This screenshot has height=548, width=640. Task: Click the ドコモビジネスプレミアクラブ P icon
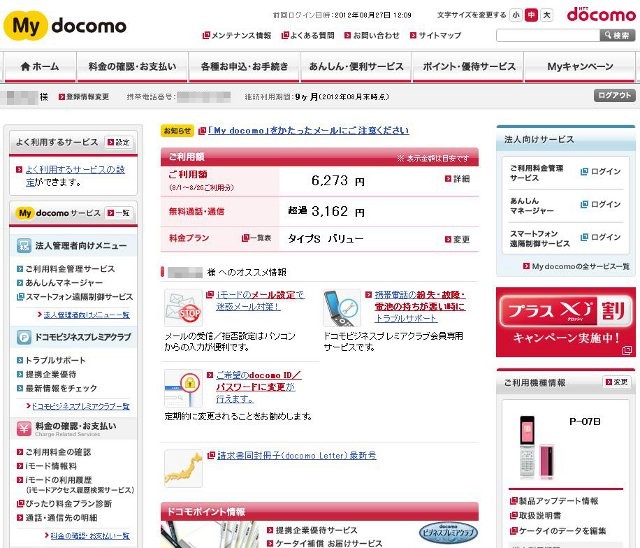[24, 337]
